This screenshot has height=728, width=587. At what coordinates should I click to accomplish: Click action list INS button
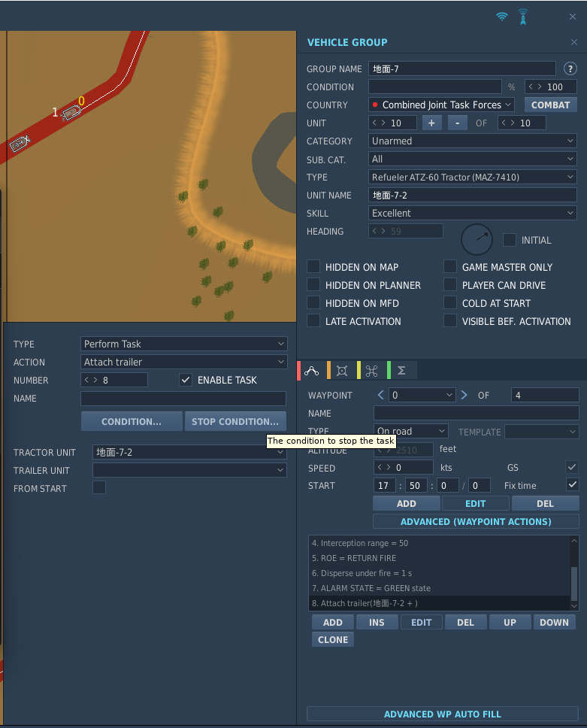pyautogui.click(x=377, y=622)
